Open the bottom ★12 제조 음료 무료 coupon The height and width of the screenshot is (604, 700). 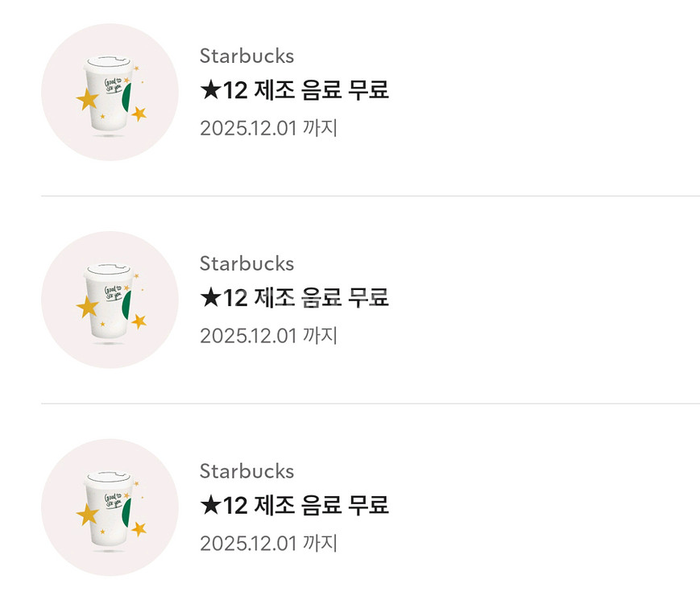[294, 506]
